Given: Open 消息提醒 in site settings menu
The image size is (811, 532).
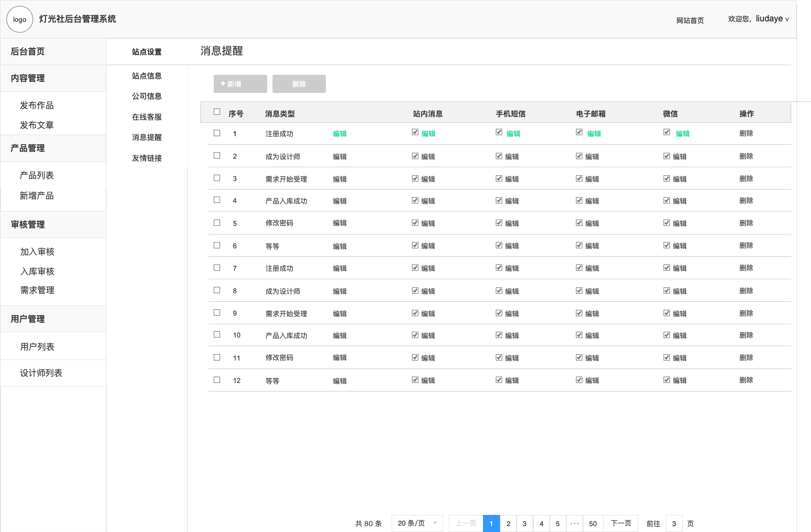Looking at the screenshot, I should [x=147, y=137].
